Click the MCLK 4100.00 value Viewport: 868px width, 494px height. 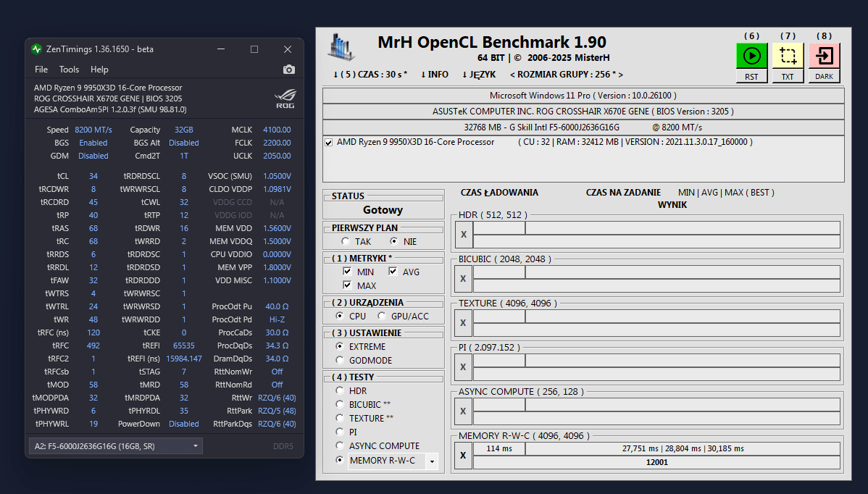click(x=277, y=130)
